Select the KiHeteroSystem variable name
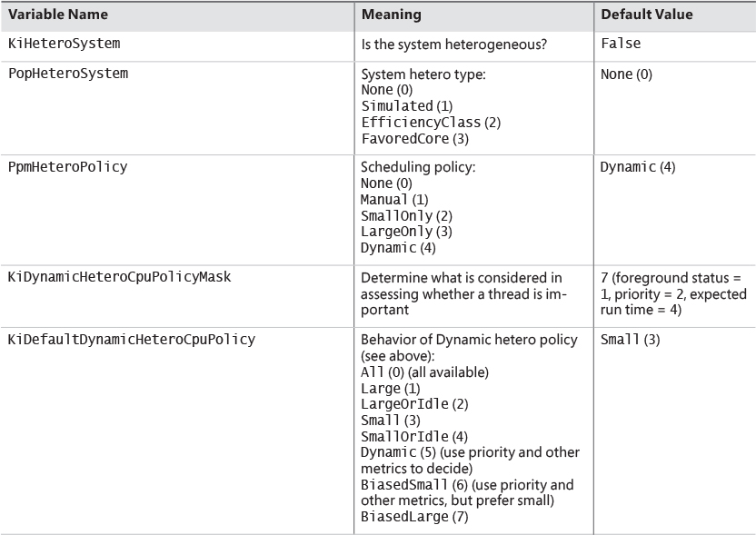The width and height of the screenshot is (756, 535). tap(64, 44)
